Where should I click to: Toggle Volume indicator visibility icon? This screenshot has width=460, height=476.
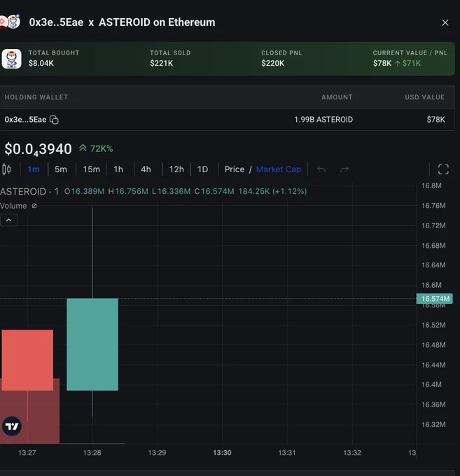[x=34, y=206]
